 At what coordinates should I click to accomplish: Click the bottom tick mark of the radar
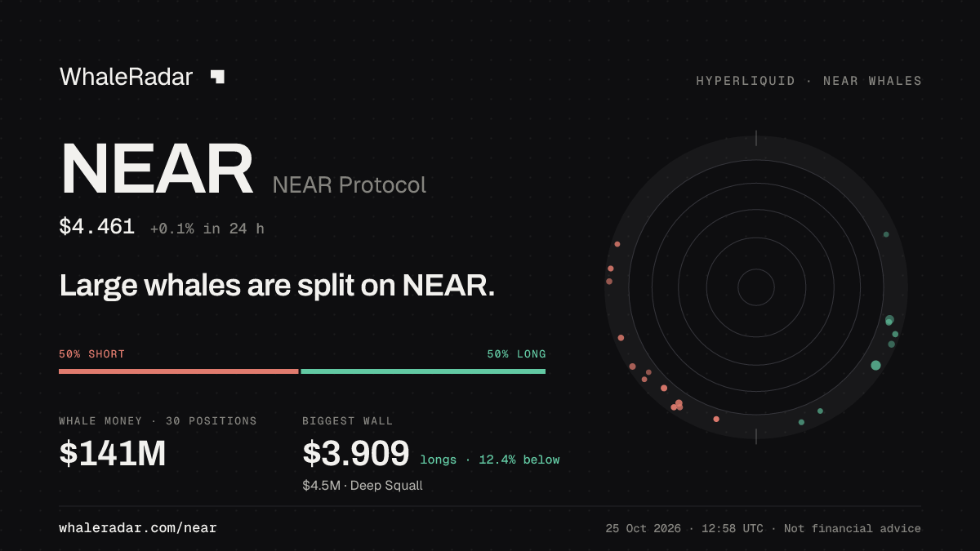(x=756, y=436)
